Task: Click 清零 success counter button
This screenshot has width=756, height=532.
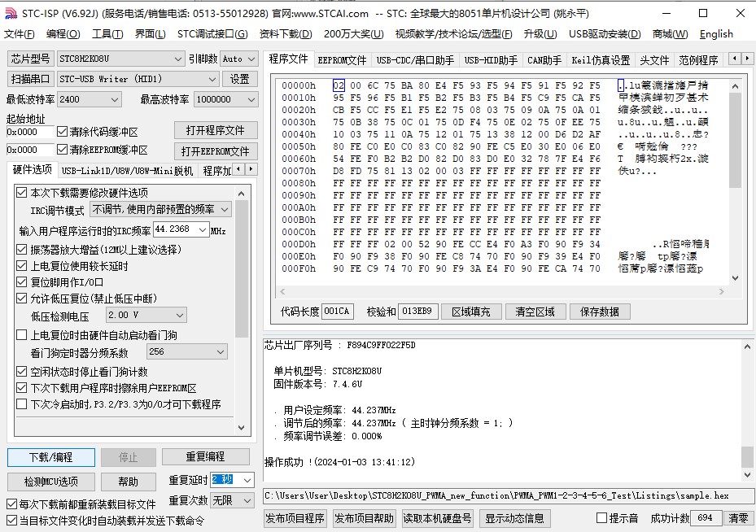Action: 737,518
